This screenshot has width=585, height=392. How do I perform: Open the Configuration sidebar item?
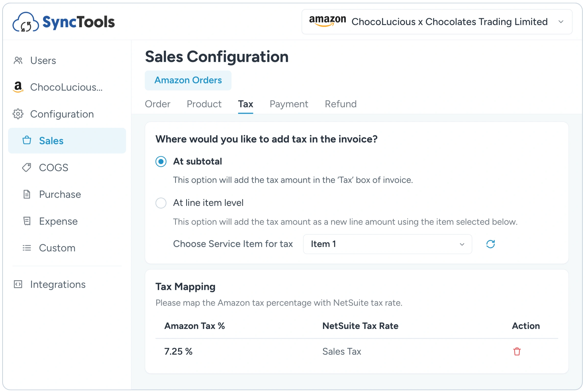click(x=62, y=114)
